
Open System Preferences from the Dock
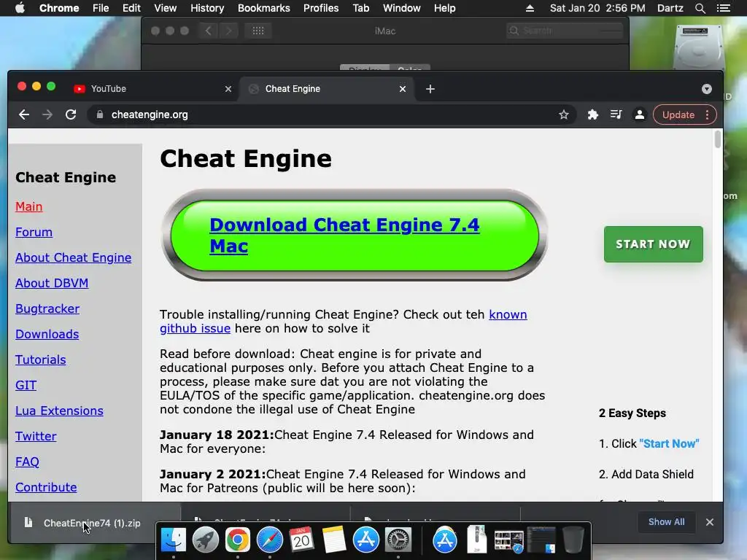[x=398, y=540]
